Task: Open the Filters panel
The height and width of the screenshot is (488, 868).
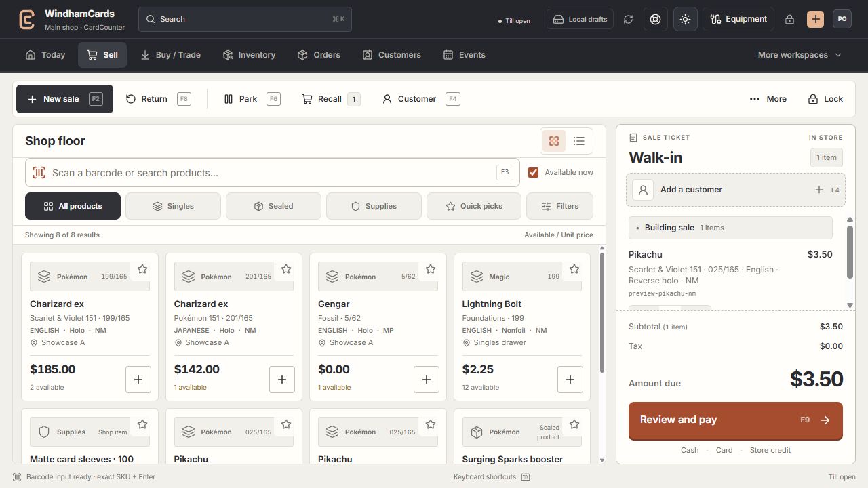Action: click(560, 206)
